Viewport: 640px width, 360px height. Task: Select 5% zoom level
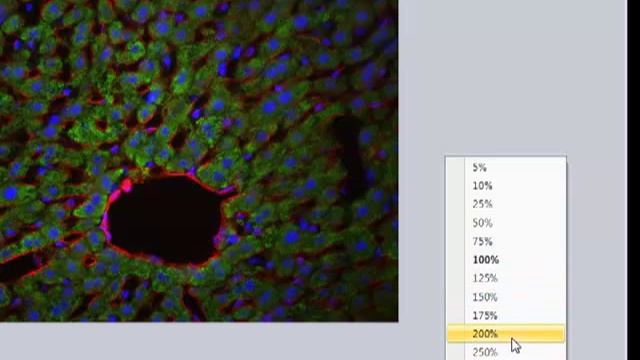(506, 167)
